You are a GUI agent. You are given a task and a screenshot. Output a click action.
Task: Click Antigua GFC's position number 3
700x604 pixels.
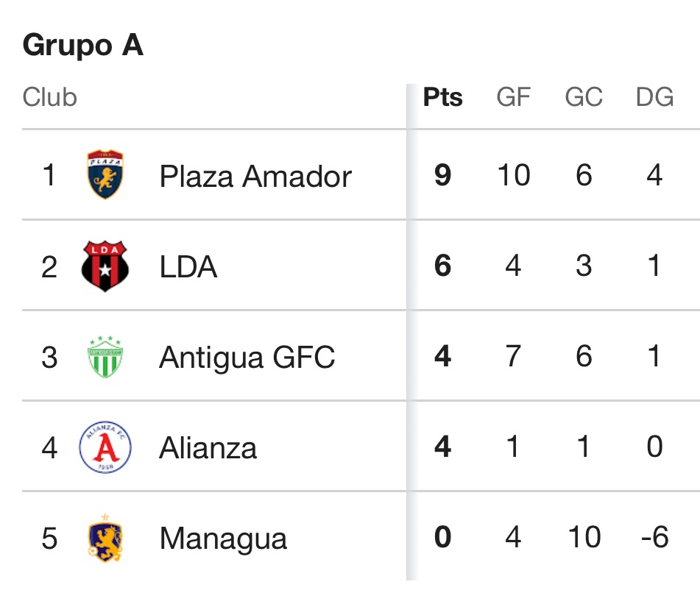click(49, 358)
